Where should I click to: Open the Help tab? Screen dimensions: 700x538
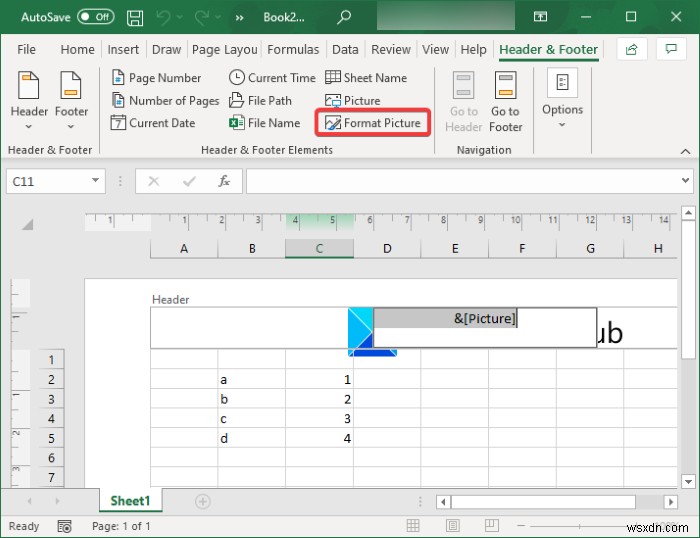click(473, 50)
